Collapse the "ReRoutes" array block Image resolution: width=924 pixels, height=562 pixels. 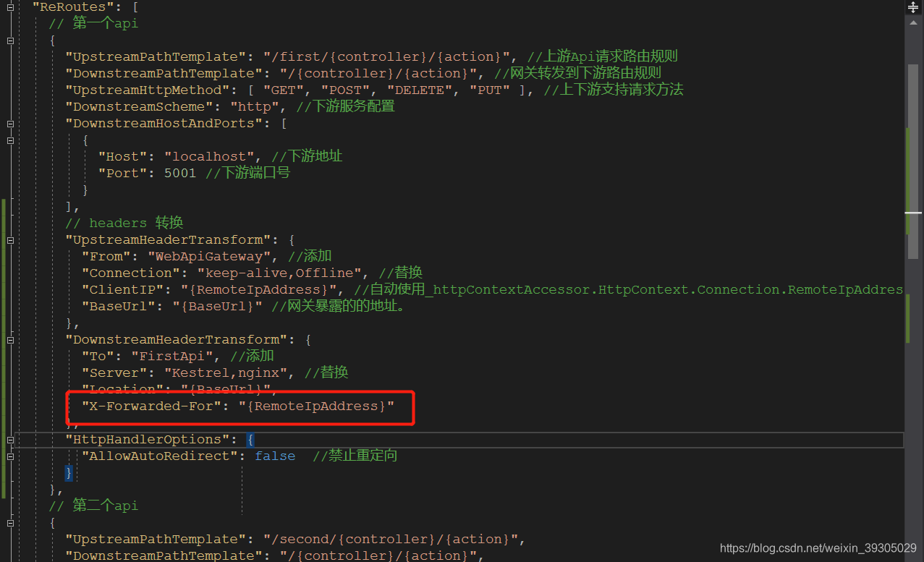click(x=10, y=7)
